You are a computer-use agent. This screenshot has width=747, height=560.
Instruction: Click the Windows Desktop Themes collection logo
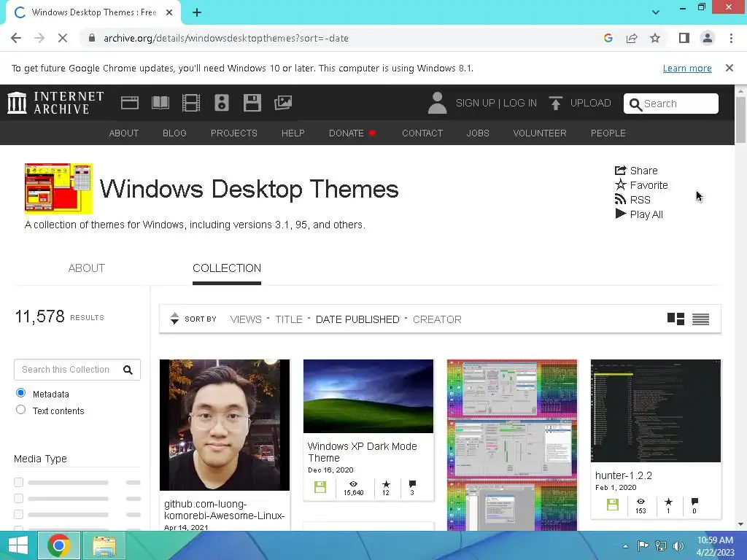click(x=58, y=189)
